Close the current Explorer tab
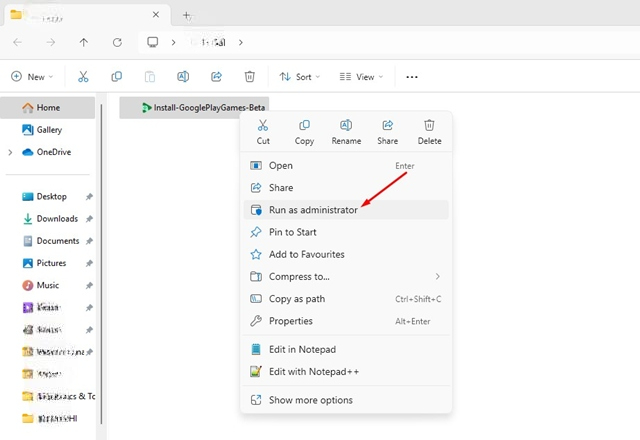 156,15
